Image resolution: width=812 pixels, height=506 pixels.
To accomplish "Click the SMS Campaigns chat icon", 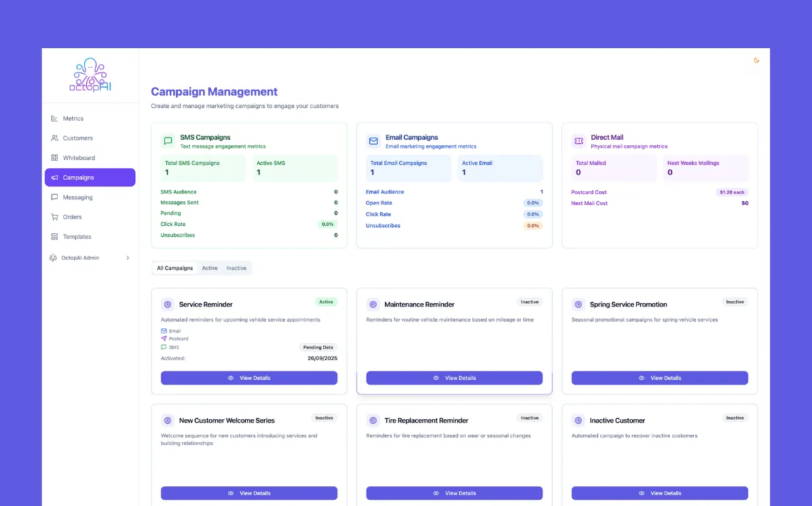I will click(168, 140).
